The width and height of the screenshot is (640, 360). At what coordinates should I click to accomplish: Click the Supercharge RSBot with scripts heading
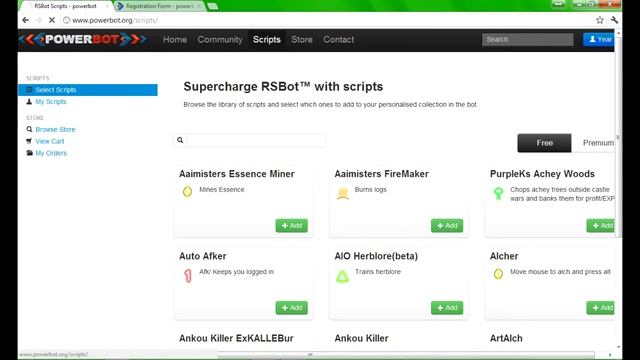(x=283, y=87)
